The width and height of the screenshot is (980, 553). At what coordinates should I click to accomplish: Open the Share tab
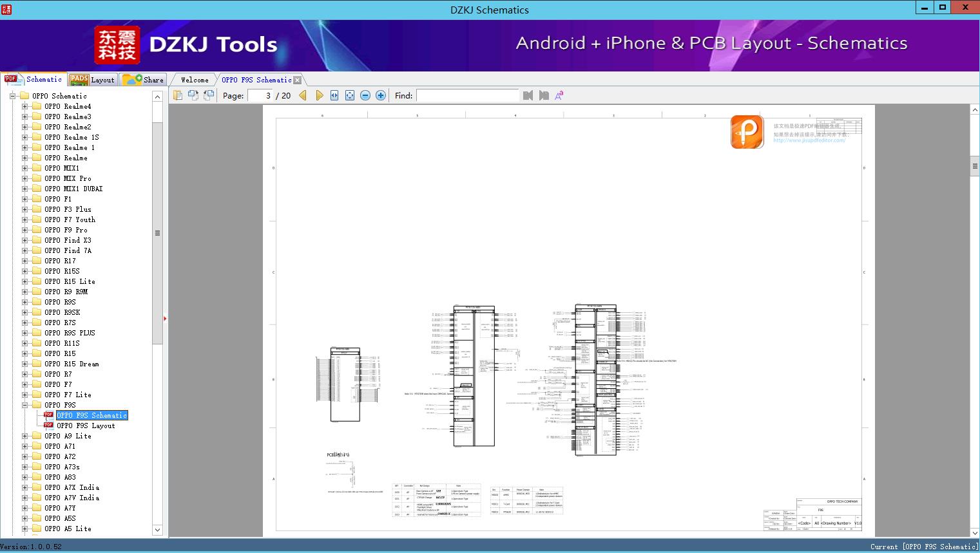[x=143, y=79]
